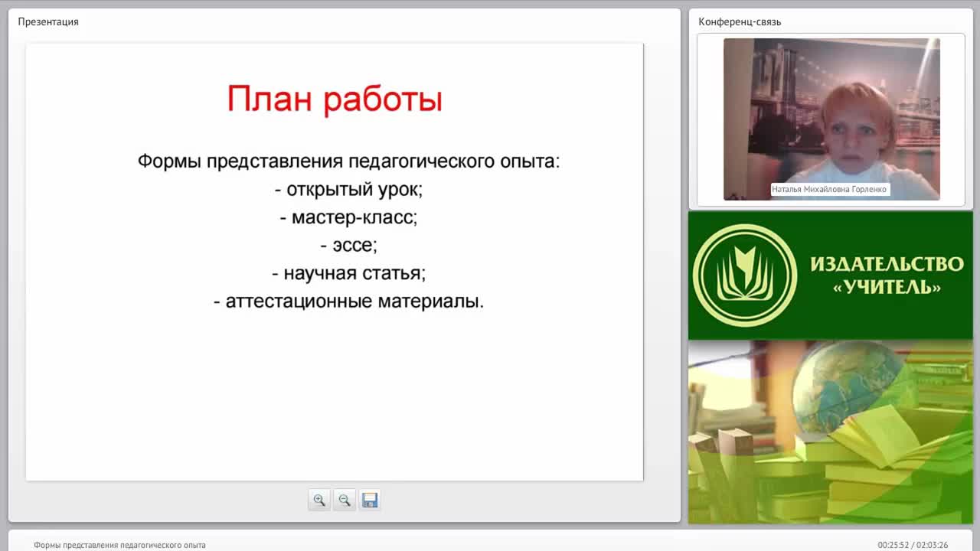Click the heading 'Формы представления педагогического опыта:' on the slide

pos(348,161)
